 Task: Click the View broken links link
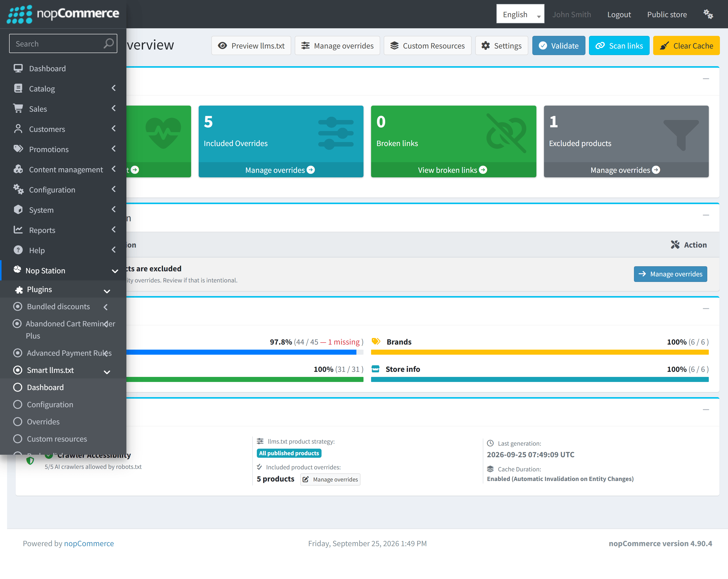452,170
